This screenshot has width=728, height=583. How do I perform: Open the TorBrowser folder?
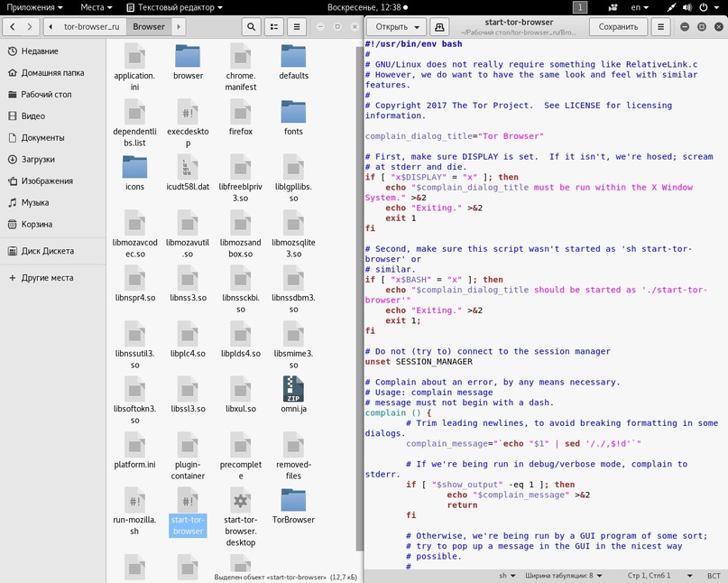click(293, 506)
